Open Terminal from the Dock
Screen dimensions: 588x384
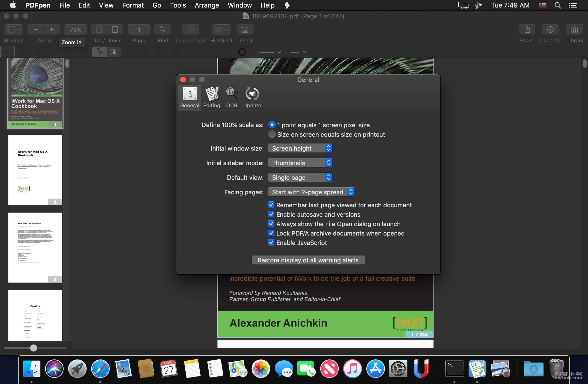[x=454, y=369]
